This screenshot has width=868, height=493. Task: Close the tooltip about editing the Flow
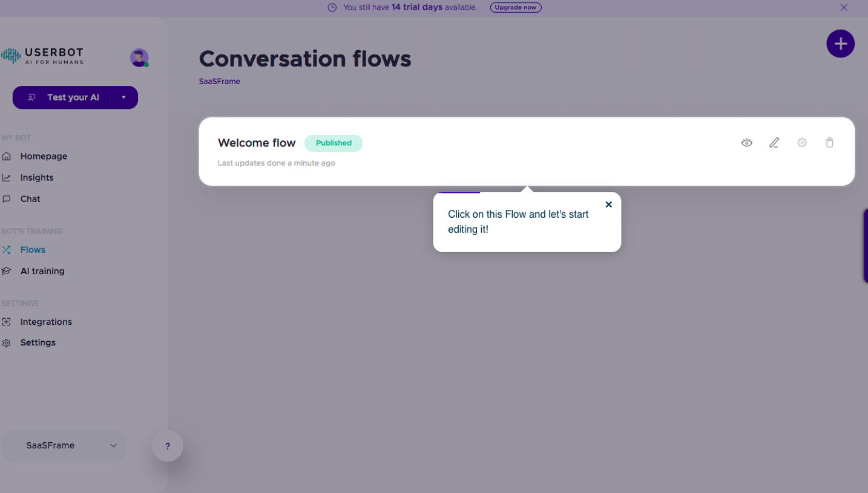[x=609, y=204]
